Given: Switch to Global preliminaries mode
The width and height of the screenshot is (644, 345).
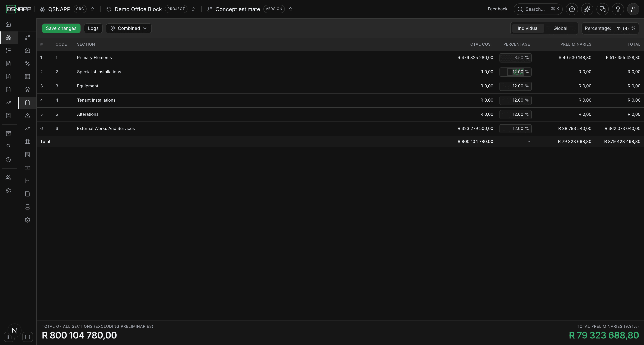Looking at the screenshot, I should pos(560,28).
